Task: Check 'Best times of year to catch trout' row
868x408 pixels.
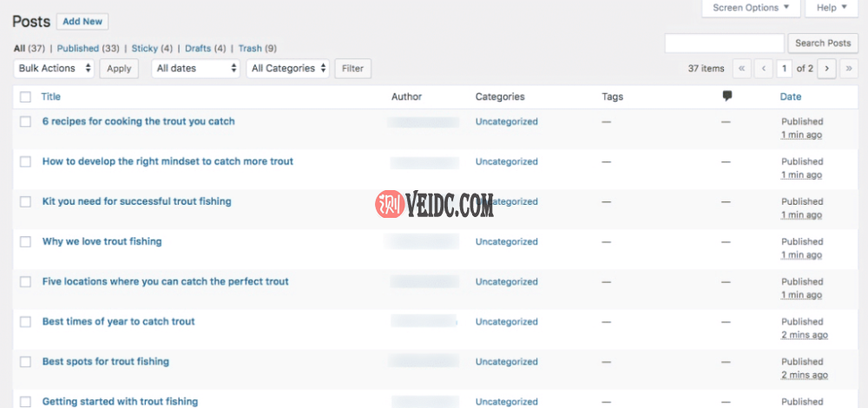Action: pos(25,322)
